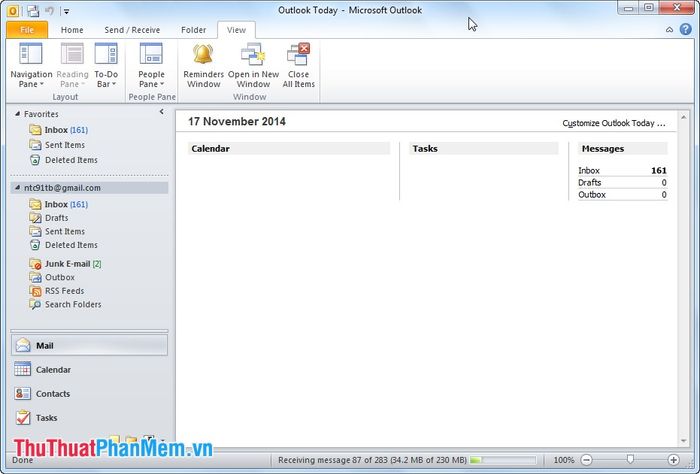Zoom in with the plus button

(673, 460)
